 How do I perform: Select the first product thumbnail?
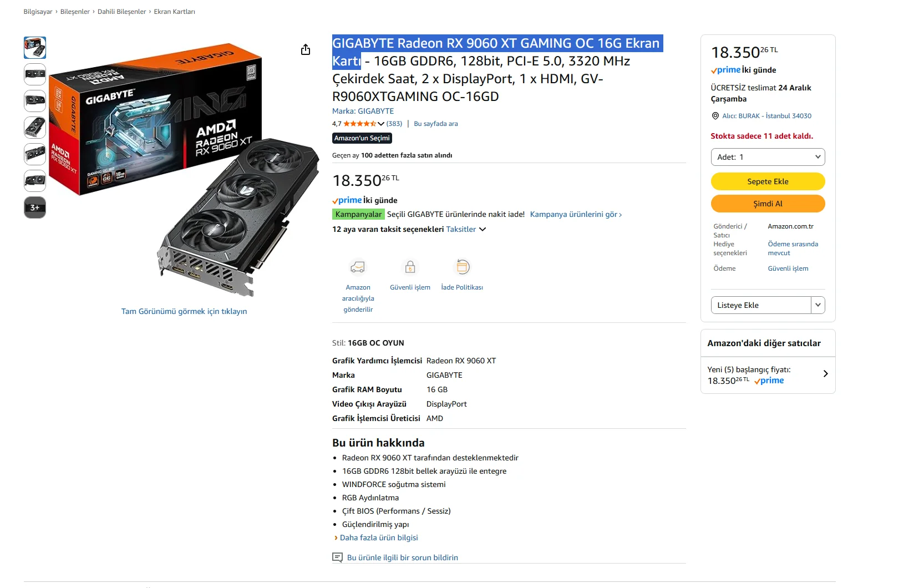[x=35, y=48]
